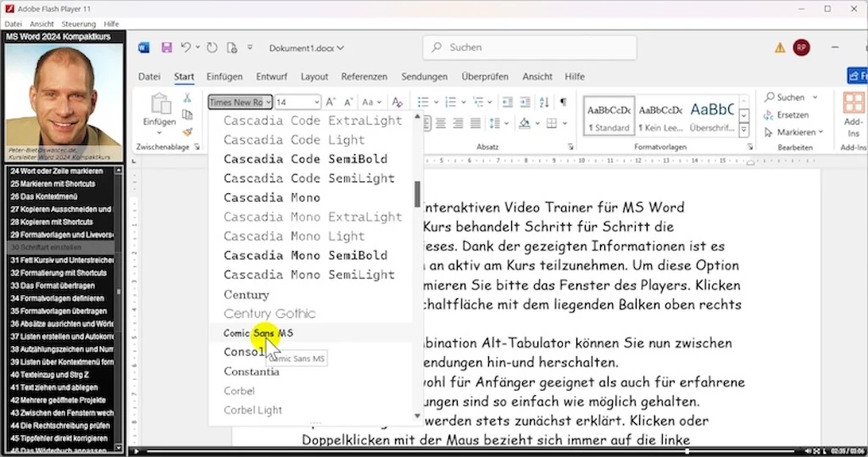The image size is (868, 457).
Task: Click the align right icon
Action: click(458, 123)
